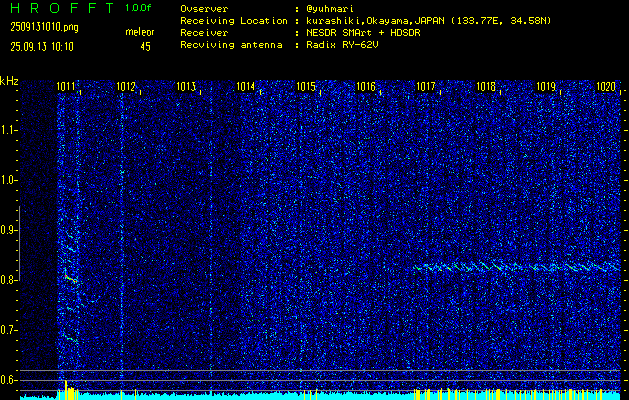
Task: Click the tall yellow power spike at 1011
Action: click(x=66, y=390)
